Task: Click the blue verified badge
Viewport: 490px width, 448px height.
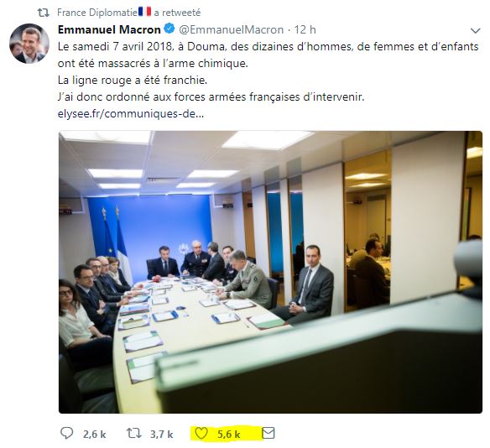Action: [x=169, y=29]
